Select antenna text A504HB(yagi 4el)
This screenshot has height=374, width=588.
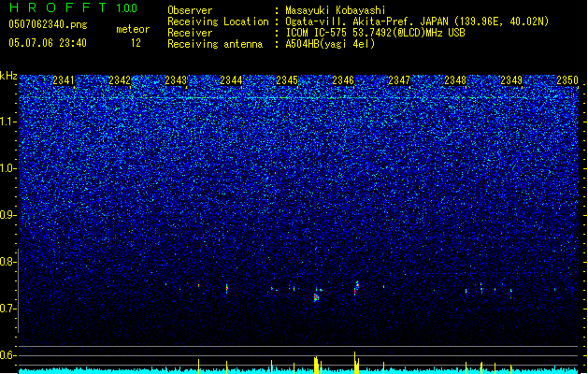point(330,44)
